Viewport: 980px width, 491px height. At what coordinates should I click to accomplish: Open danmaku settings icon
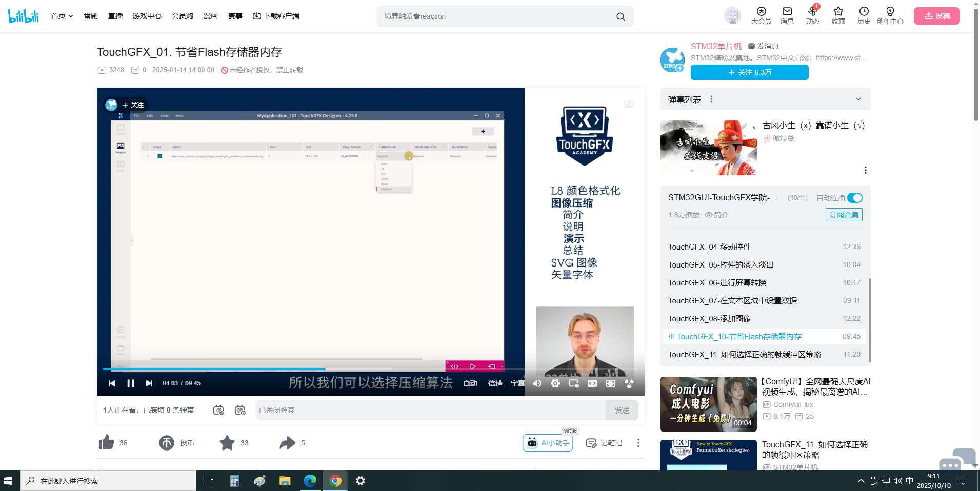(240, 410)
